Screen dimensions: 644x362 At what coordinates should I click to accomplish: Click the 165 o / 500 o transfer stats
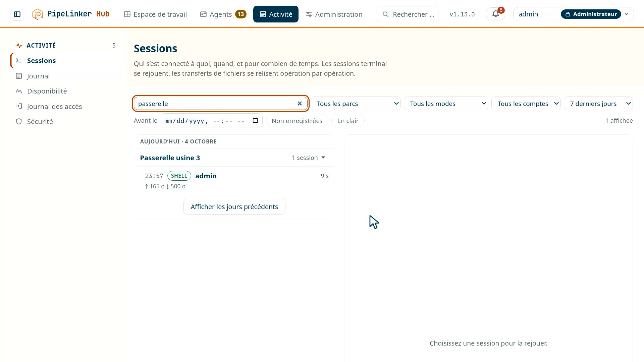(165, 186)
